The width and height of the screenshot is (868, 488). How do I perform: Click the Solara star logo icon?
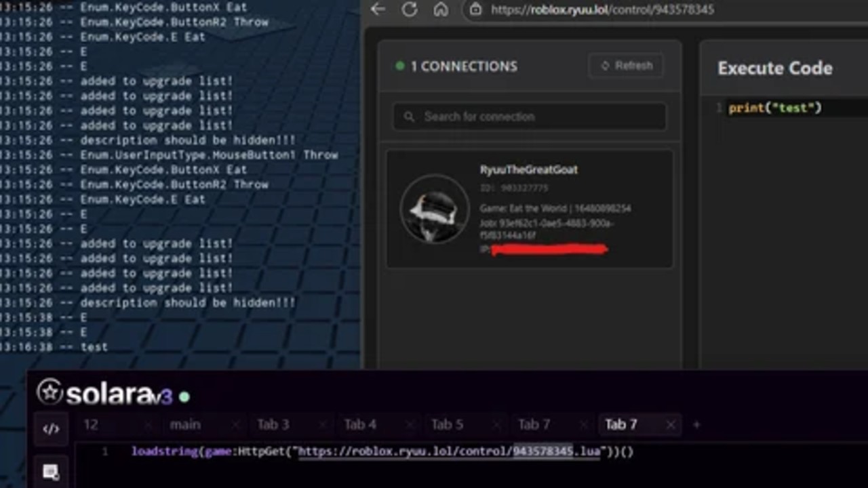(x=50, y=392)
